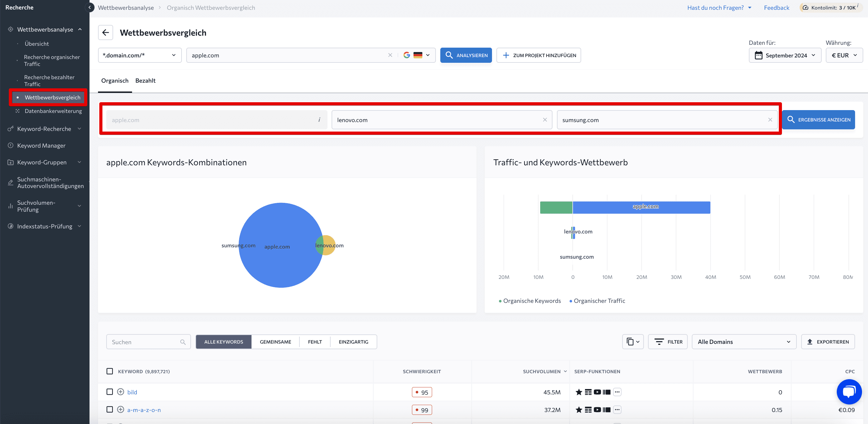Click ZUM PROJEKT HINZUFÜGEN button

[x=538, y=55]
